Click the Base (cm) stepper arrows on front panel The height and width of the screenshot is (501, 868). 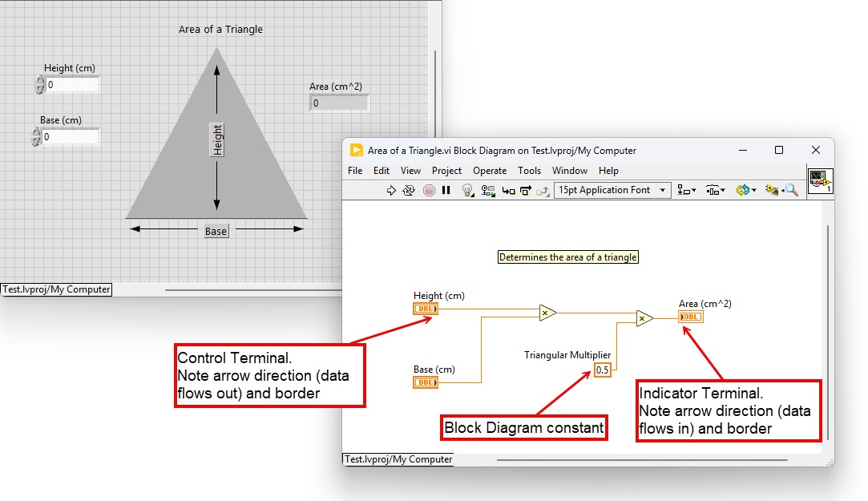tap(36, 137)
